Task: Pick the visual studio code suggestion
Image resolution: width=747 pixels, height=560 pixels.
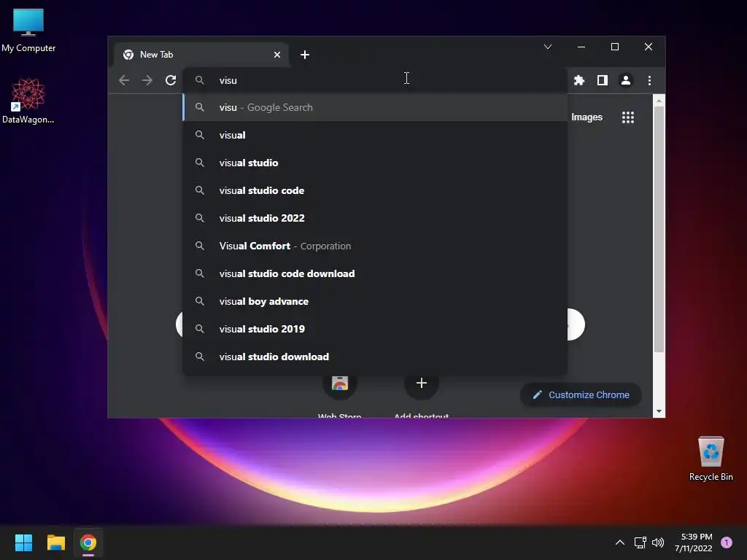Action: (374, 190)
